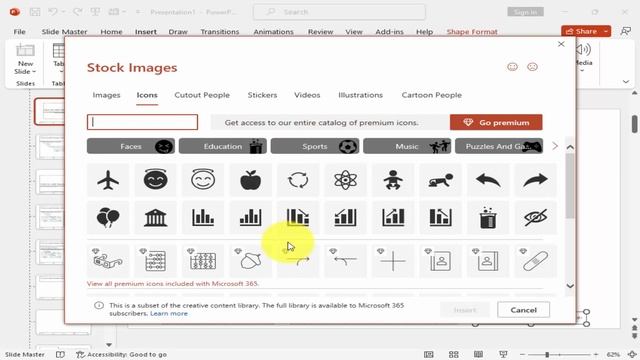The height and width of the screenshot is (360, 640).
Task: Click the PowerPoint title bar search box
Action: [339, 12]
